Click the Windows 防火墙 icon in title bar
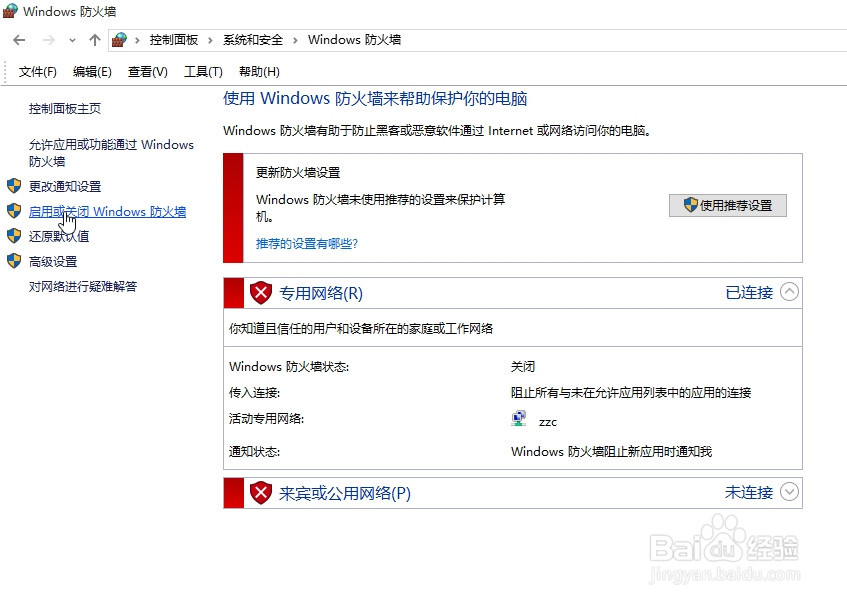Viewport: 847px width, 604px height. 10,12
